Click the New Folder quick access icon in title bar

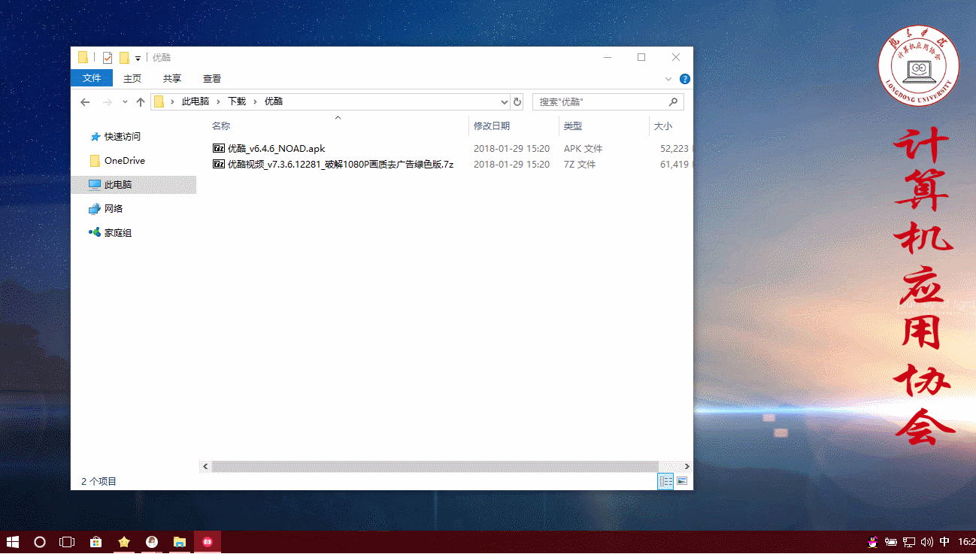124,57
